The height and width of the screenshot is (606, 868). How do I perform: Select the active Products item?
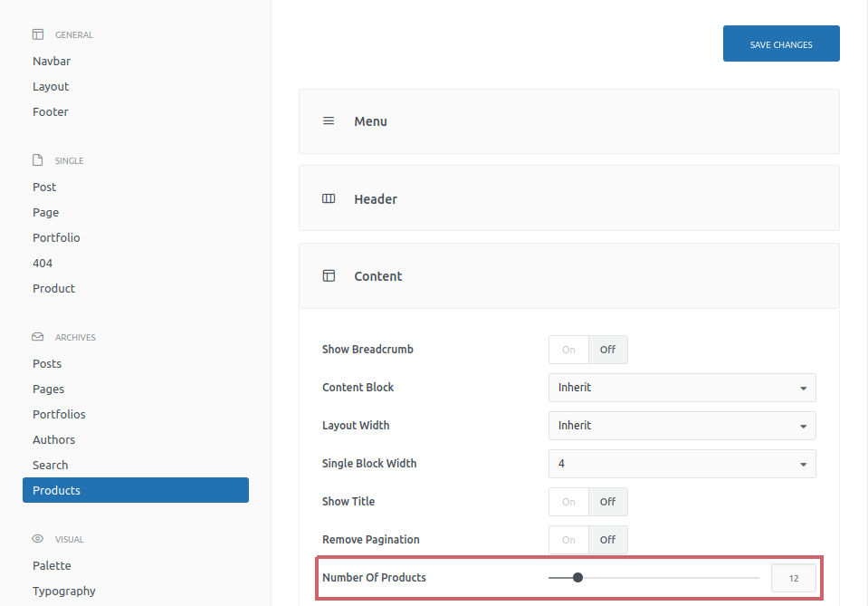[136, 490]
